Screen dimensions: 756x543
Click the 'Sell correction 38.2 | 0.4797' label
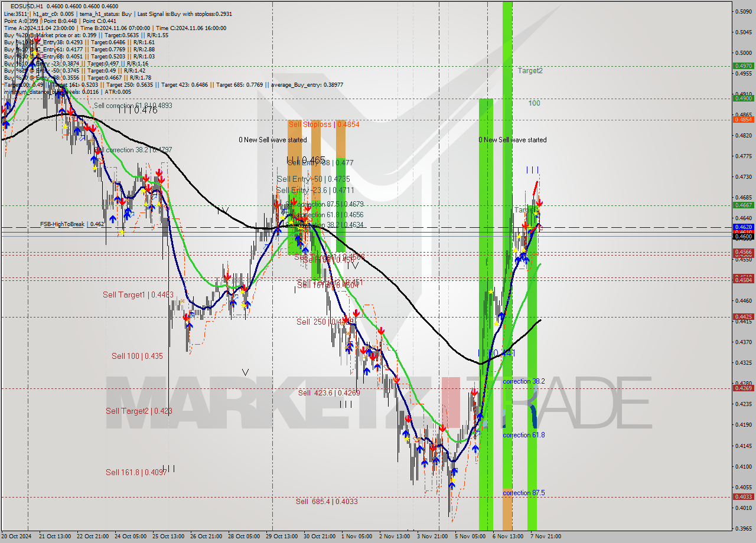[133, 150]
